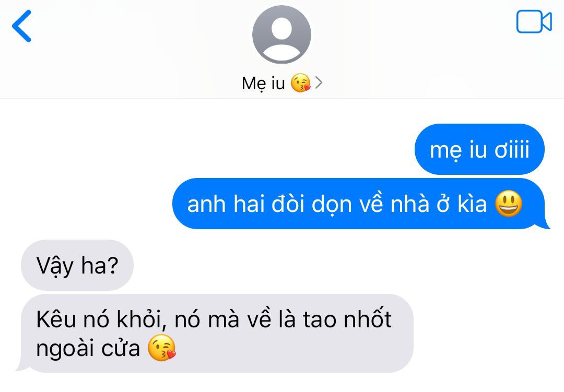Click the word "kìa" in blue bubble

click(472, 204)
